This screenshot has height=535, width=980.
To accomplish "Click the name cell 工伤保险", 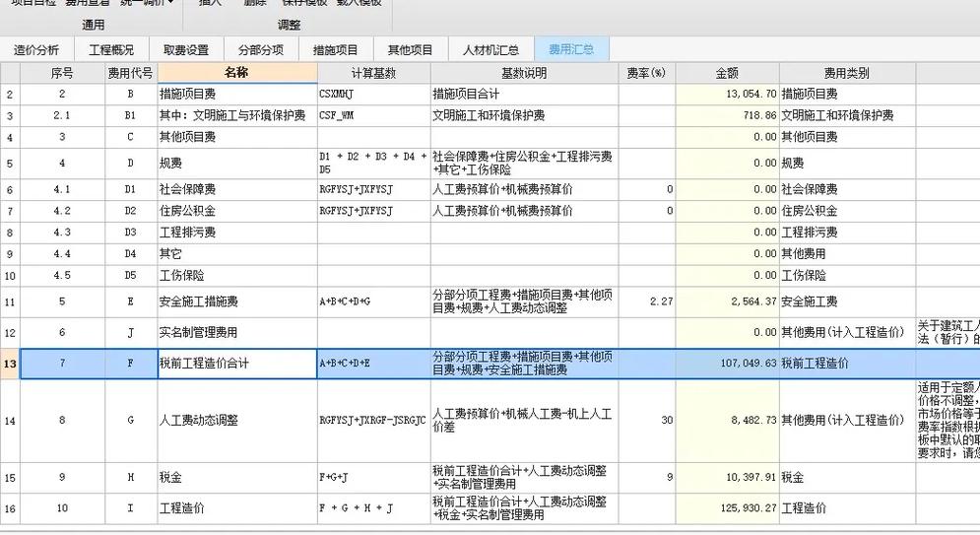I will 237,276.
